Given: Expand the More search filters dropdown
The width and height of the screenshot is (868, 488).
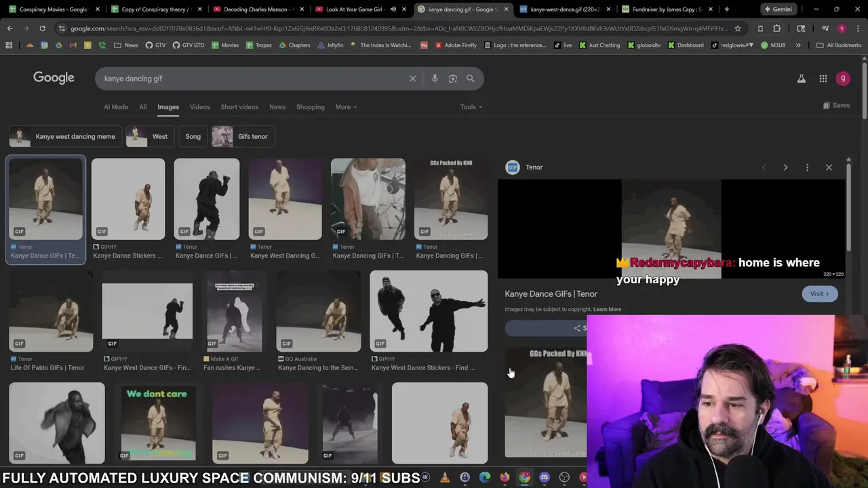Looking at the screenshot, I should (346, 107).
